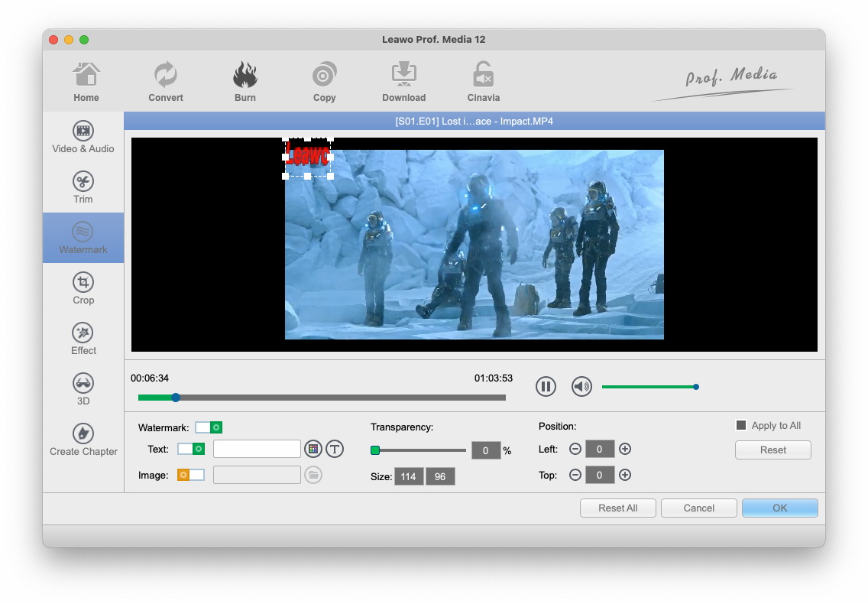Open the Convert module in toolbar
This screenshot has width=868, height=604.
click(166, 82)
